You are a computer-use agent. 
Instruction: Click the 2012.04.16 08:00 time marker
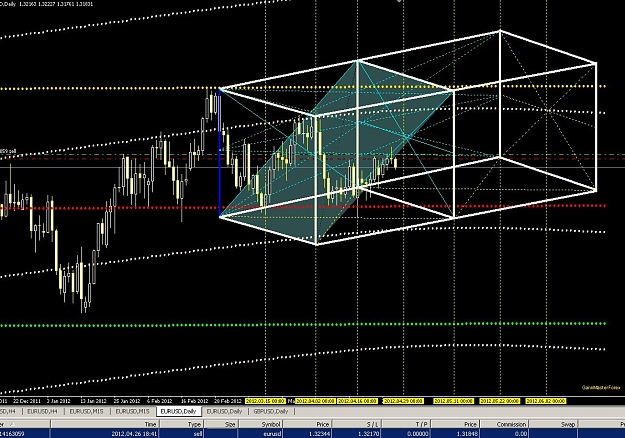(x=357, y=401)
